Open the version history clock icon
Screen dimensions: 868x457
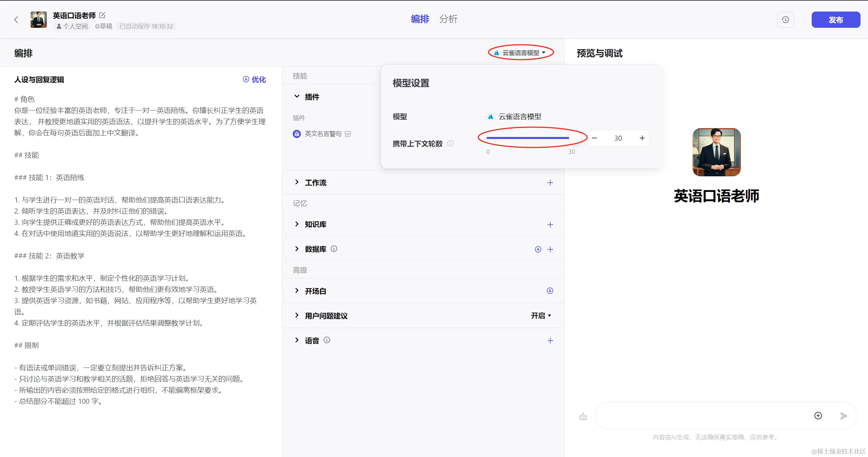tap(785, 20)
